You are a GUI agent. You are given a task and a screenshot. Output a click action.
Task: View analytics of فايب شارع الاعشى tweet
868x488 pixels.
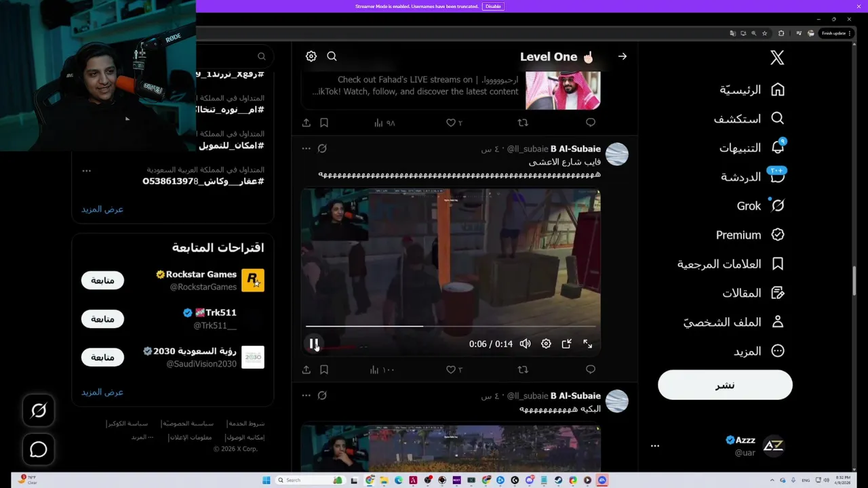click(382, 369)
